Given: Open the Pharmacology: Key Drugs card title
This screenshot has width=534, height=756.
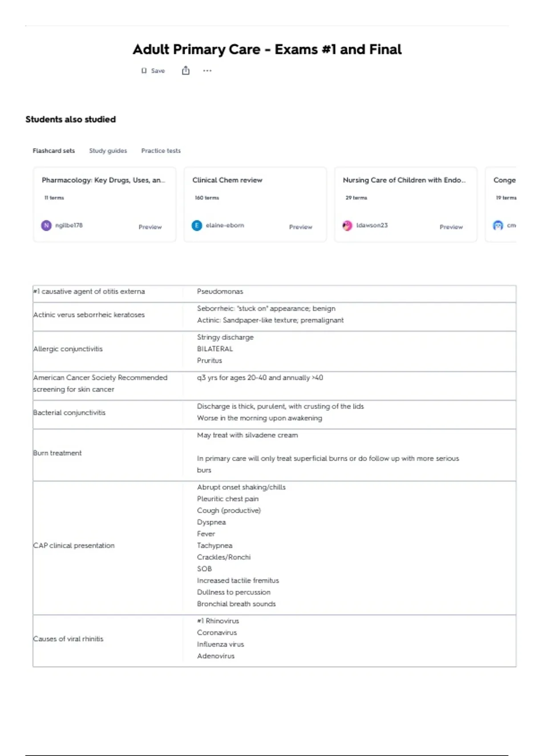Looking at the screenshot, I should [104, 180].
